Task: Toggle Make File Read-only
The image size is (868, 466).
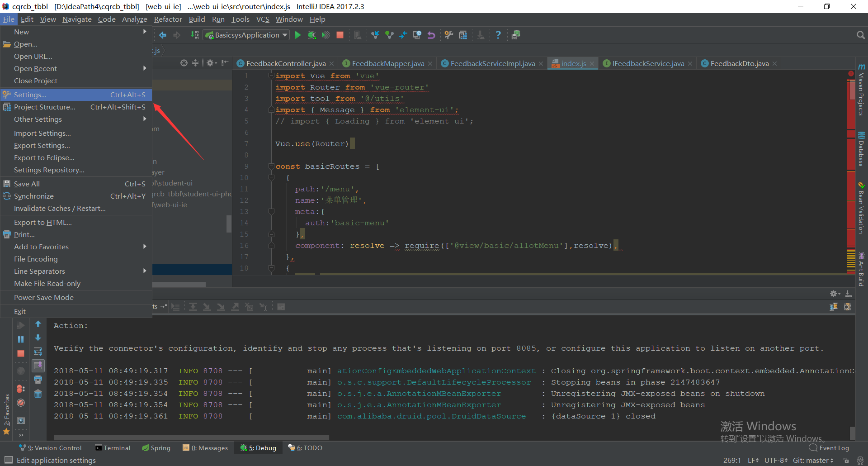Action: click(x=47, y=283)
